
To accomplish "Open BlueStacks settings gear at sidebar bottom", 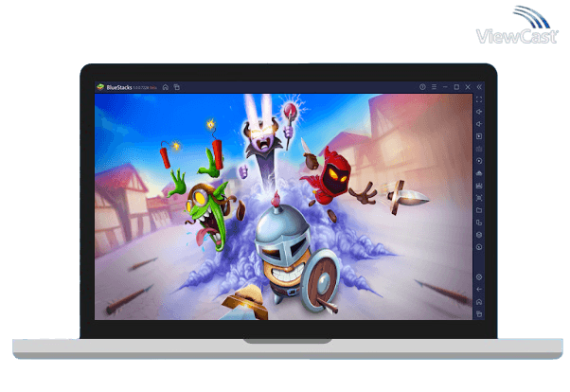I will [479, 277].
